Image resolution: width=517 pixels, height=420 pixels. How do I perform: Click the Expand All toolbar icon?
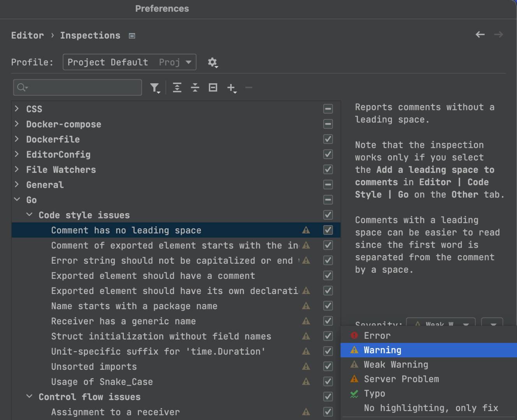tap(177, 88)
